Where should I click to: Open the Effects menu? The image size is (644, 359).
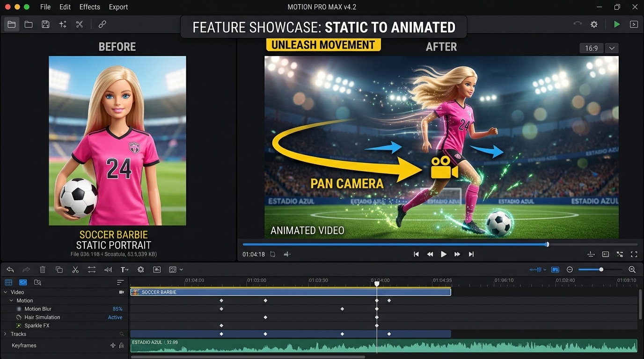[90, 7]
